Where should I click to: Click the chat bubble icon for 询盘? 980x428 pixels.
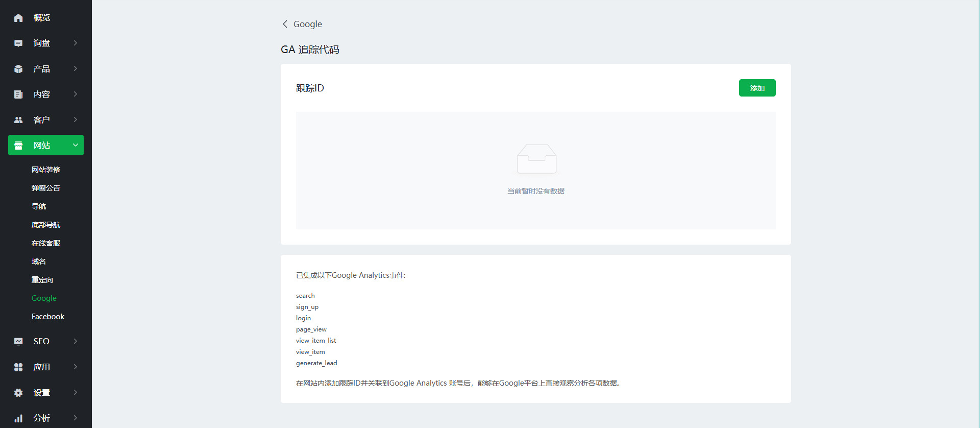18,43
